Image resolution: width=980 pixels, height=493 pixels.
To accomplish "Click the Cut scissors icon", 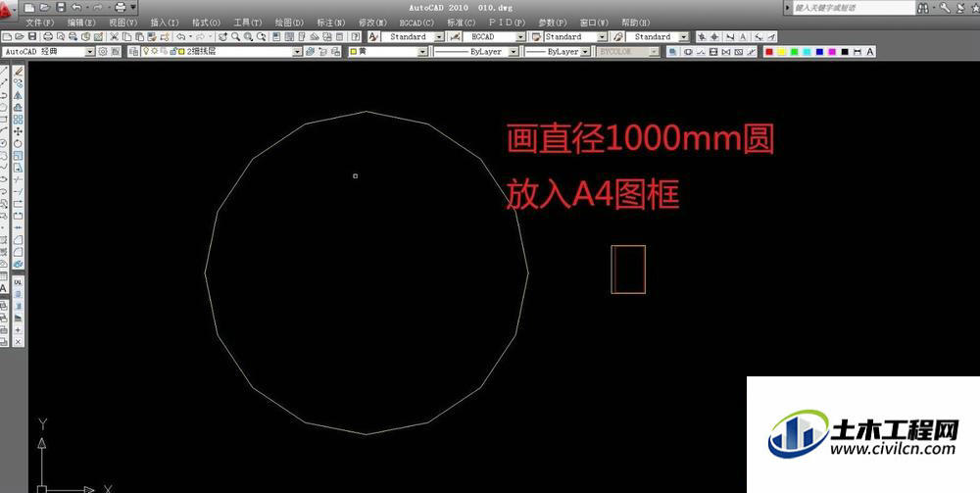I will click(114, 37).
